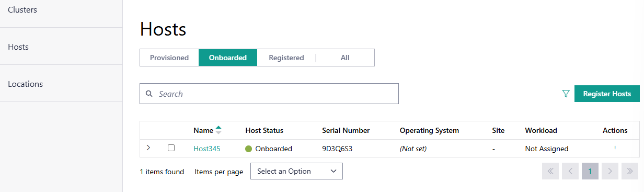This screenshot has width=644, height=192.
Task: Click the Register Hosts button
Action: pyautogui.click(x=607, y=94)
